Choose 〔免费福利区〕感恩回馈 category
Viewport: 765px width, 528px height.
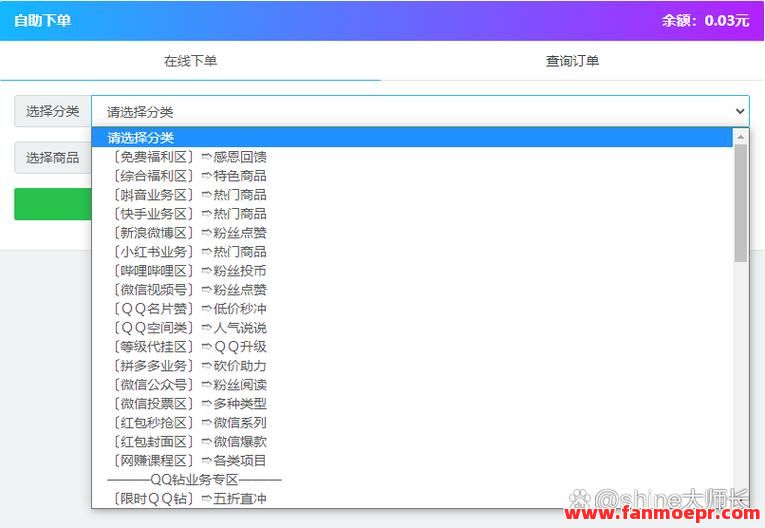click(412, 157)
